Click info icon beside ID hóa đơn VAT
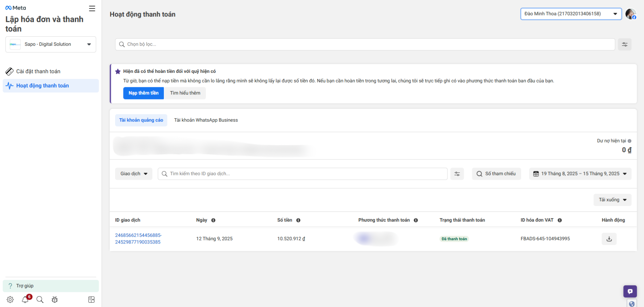This screenshot has height=307, width=644. [x=560, y=220]
